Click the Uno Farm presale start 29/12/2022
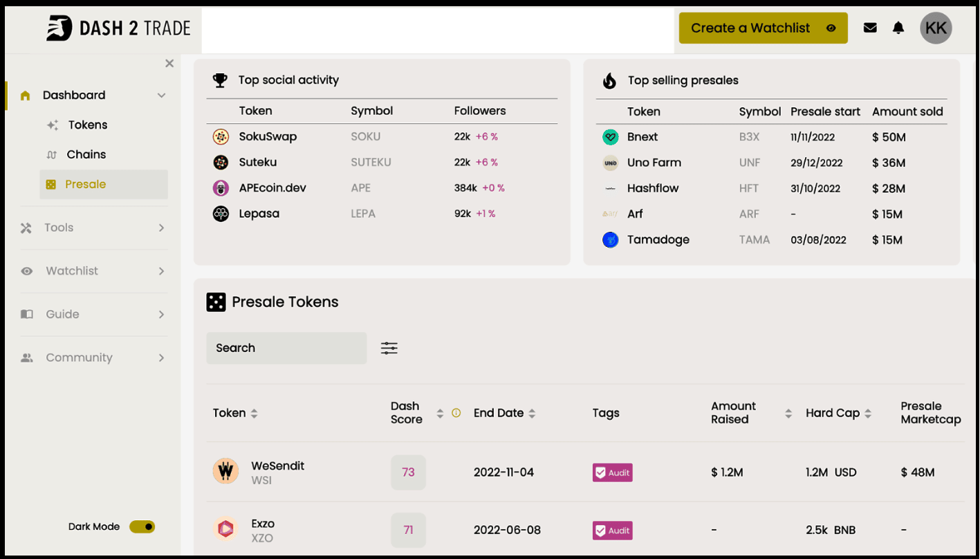The height and width of the screenshot is (559, 980). (817, 163)
